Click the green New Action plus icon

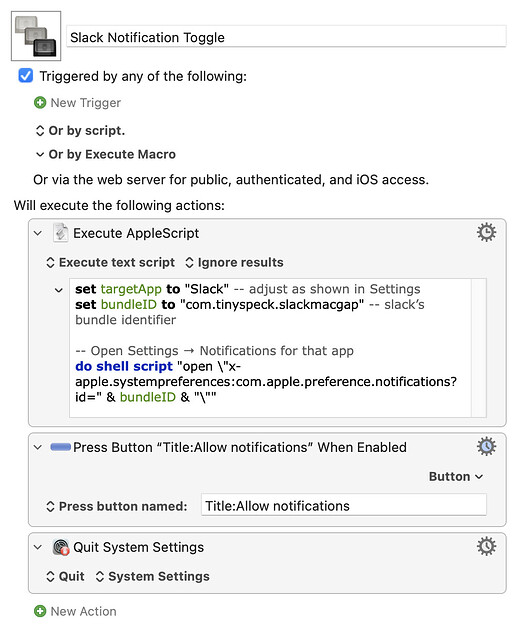click(x=40, y=611)
